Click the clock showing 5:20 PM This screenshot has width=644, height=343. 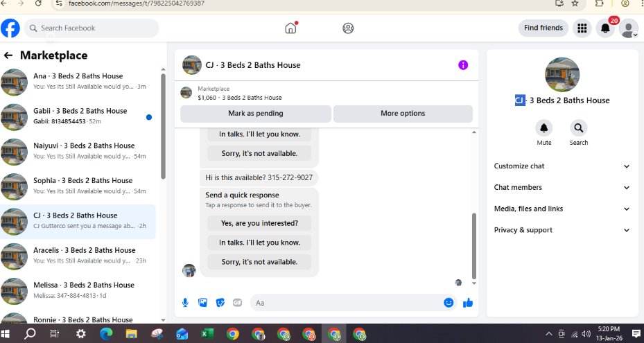click(609, 329)
